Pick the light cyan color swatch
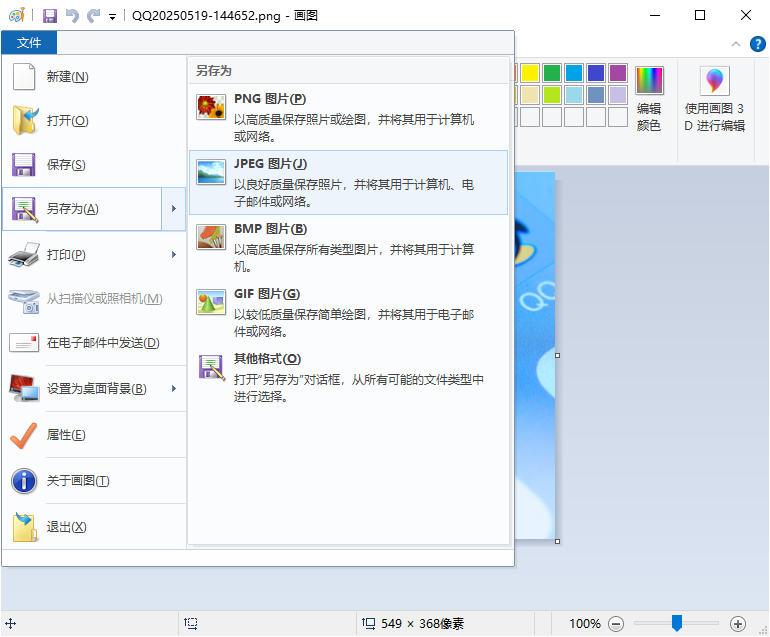This screenshot has width=770, height=637. (574, 95)
